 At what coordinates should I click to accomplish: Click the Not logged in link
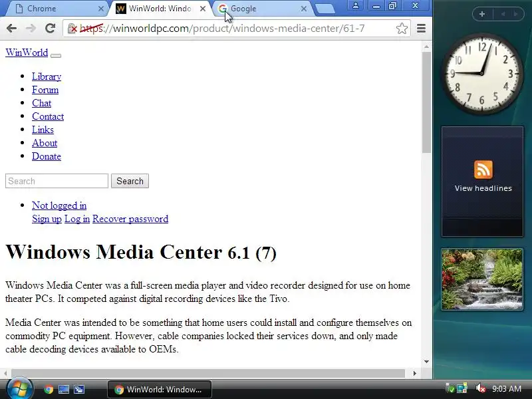[x=59, y=205]
